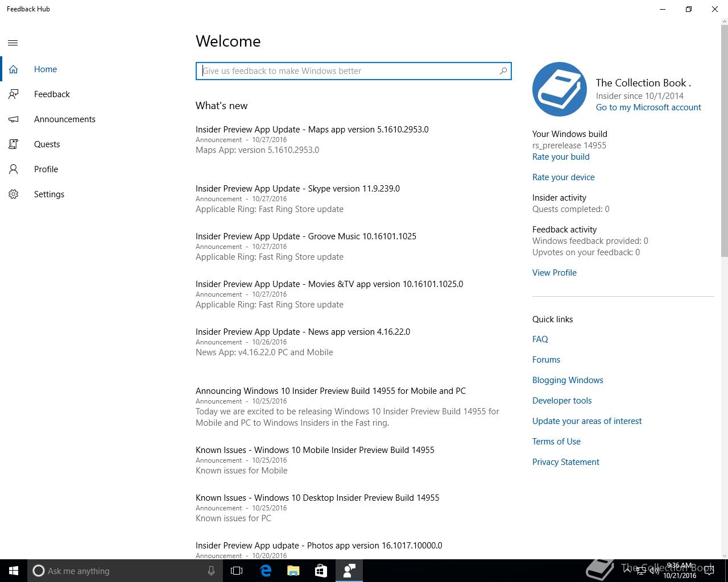This screenshot has width=728, height=582.
Task: Select Announcements in the navigation pane
Action: pos(91,119)
